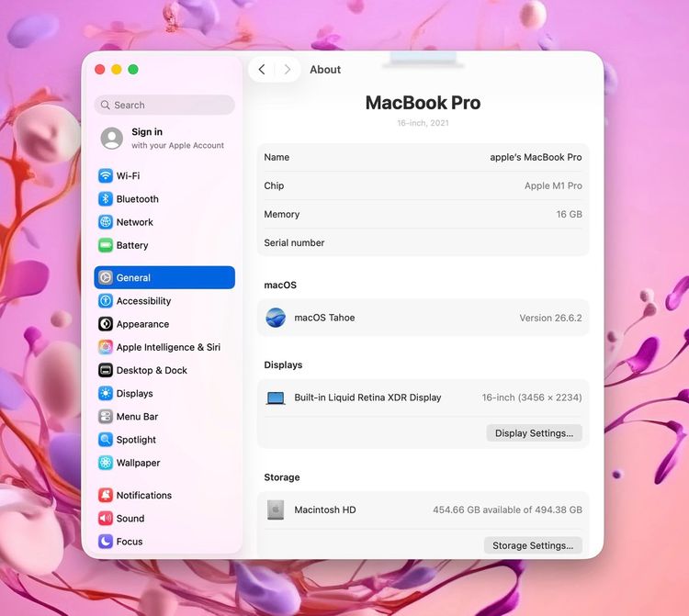The width and height of the screenshot is (689, 616).
Task: Click the Apple Intelligence & Siri icon
Action: [x=106, y=347]
